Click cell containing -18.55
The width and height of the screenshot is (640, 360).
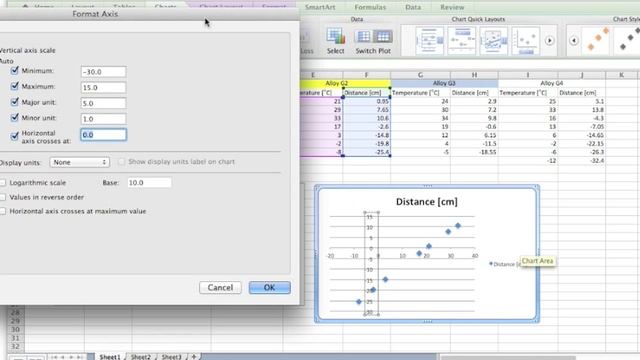[474, 152]
